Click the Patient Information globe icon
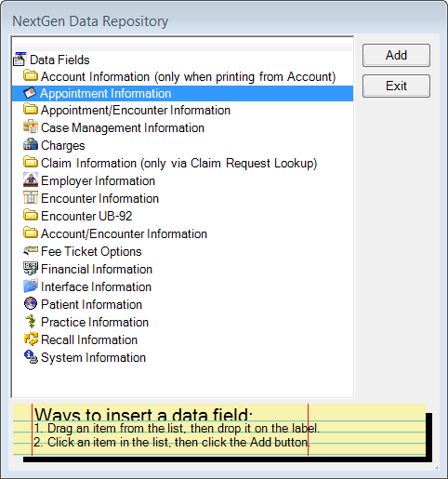 click(x=31, y=303)
